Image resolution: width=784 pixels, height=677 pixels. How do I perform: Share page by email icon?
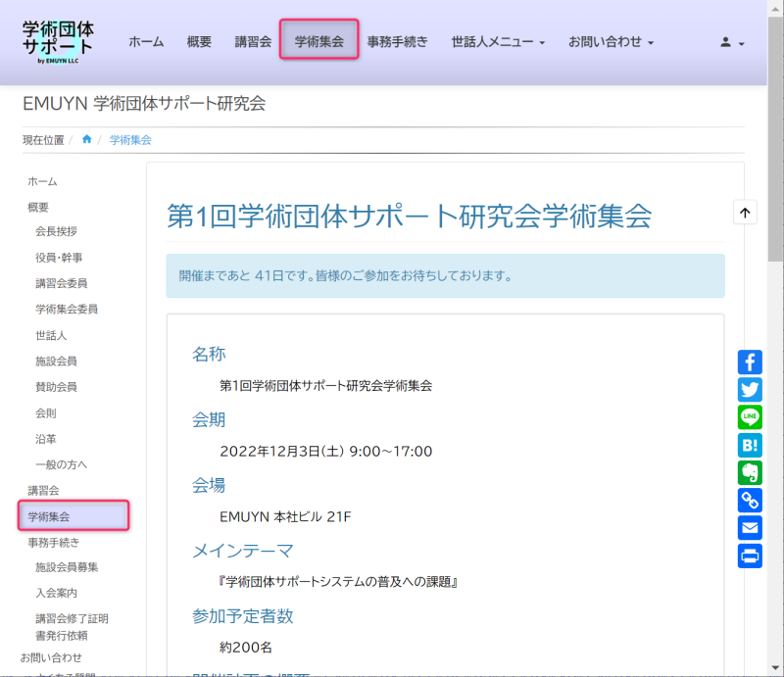coord(750,529)
